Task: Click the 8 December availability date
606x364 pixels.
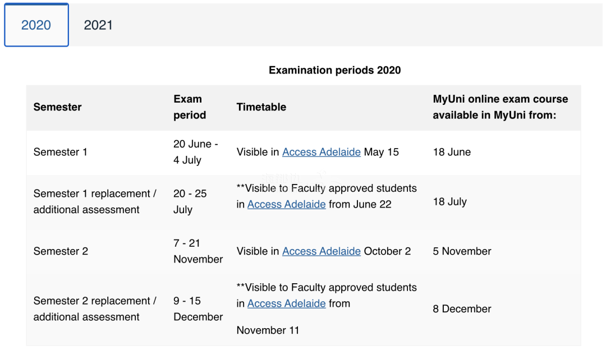Action: pos(462,309)
